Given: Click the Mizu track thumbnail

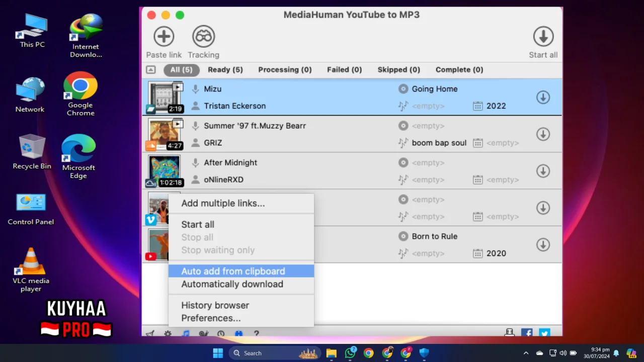Looking at the screenshot, I should click(165, 97).
